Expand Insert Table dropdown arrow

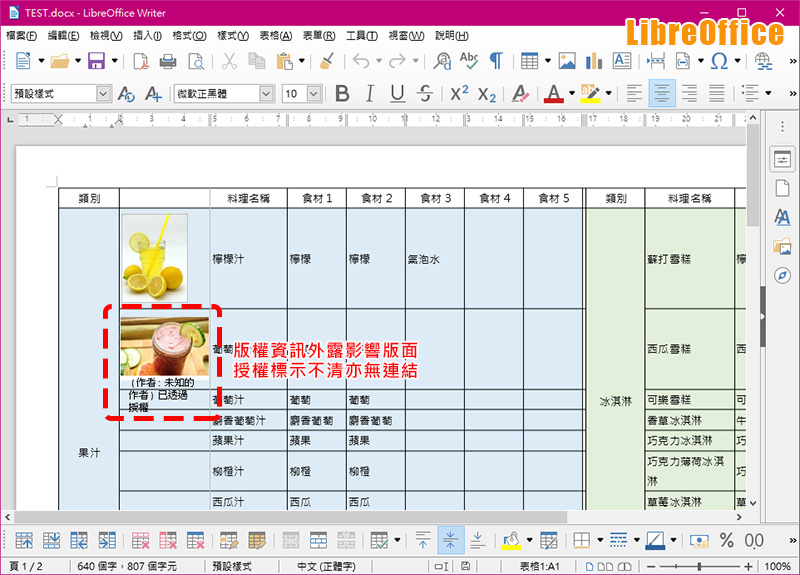(x=548, y=61)
